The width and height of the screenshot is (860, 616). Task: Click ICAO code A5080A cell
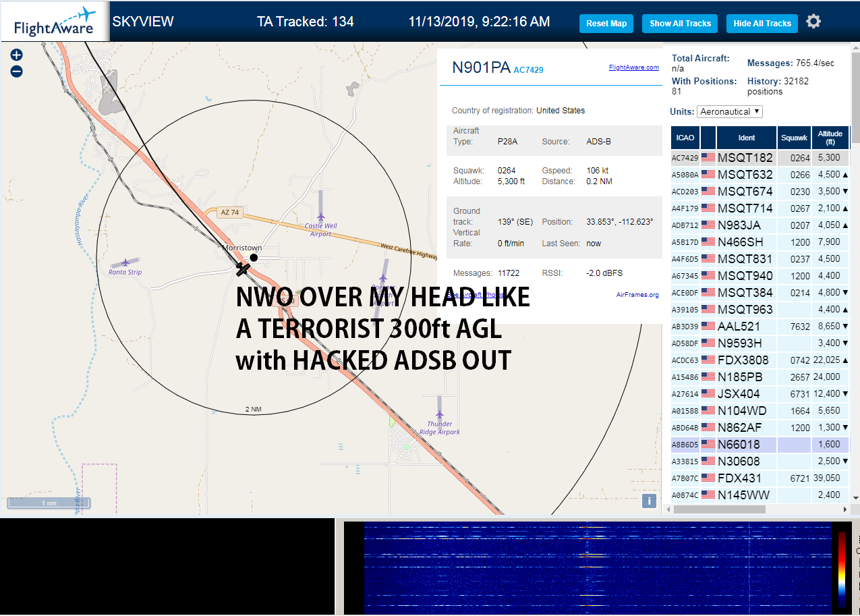[685, 175]
